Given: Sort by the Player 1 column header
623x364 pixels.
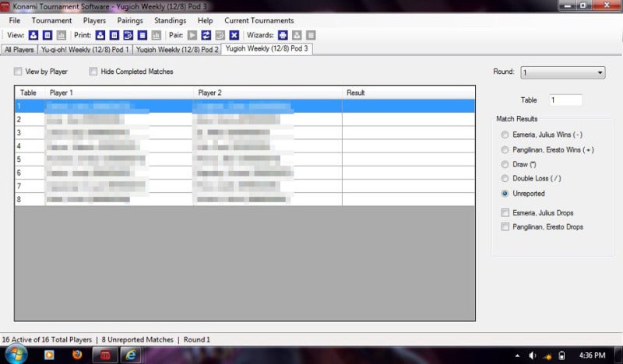Looking at the screenshot, I should tap(120, 93).
